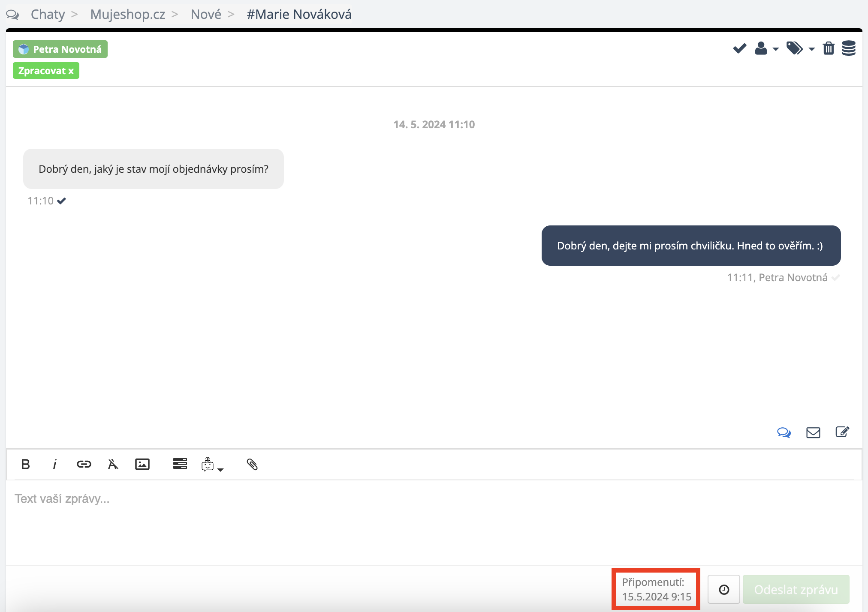
Task: Clear text formatting in editor
Action: click(x=113, y=464)
